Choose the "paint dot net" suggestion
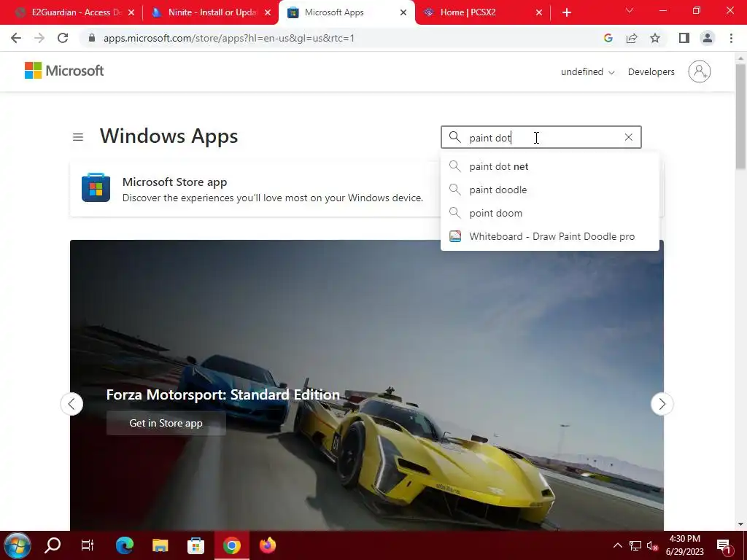 click(550, 166)
